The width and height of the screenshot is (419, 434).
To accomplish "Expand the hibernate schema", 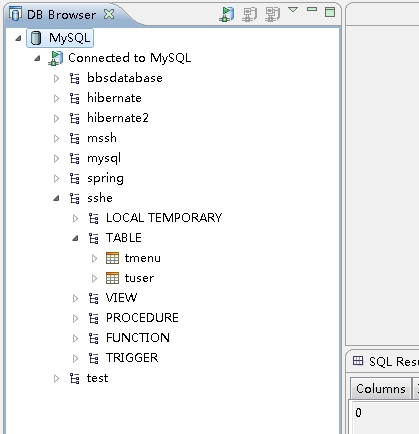I will tap(56, 98).
